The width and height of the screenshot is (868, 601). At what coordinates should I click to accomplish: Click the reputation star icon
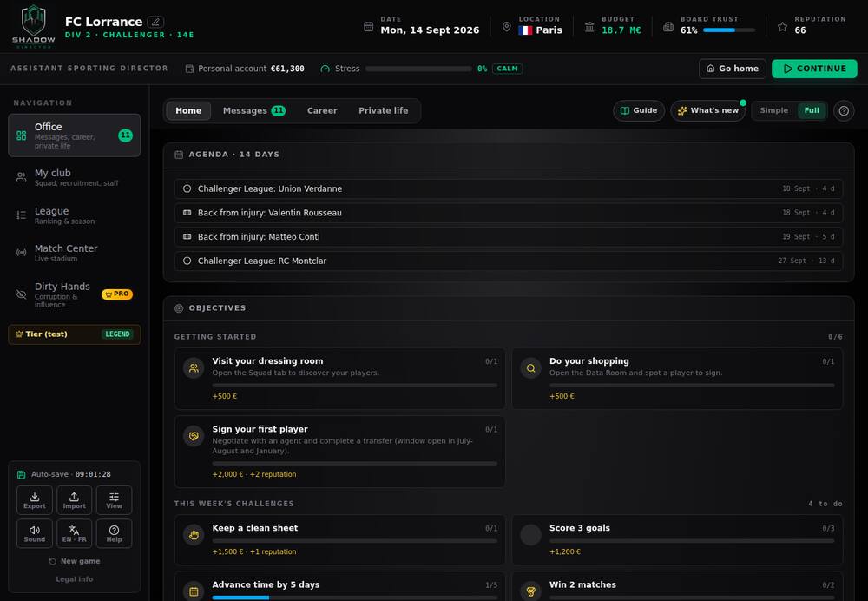(782, 27)
